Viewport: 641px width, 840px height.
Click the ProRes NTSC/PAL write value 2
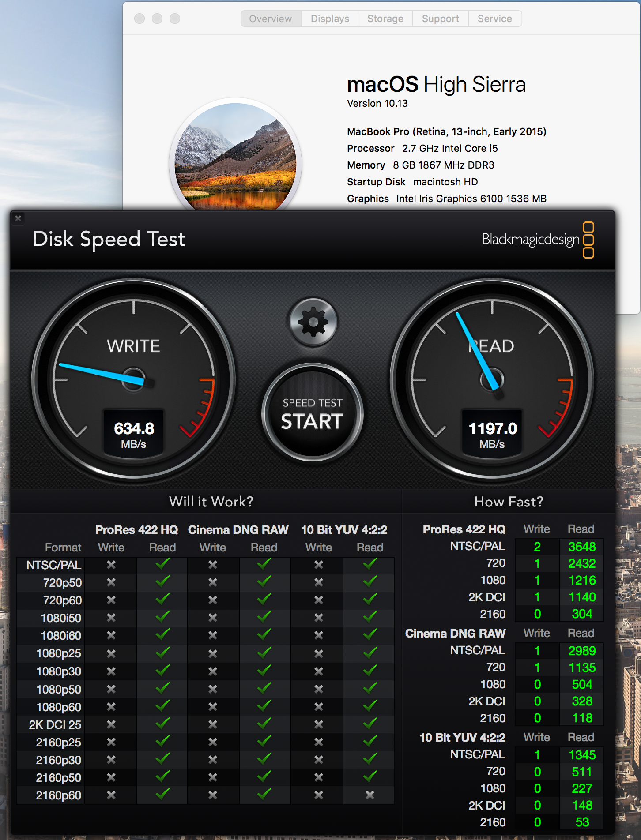[537, 547]
